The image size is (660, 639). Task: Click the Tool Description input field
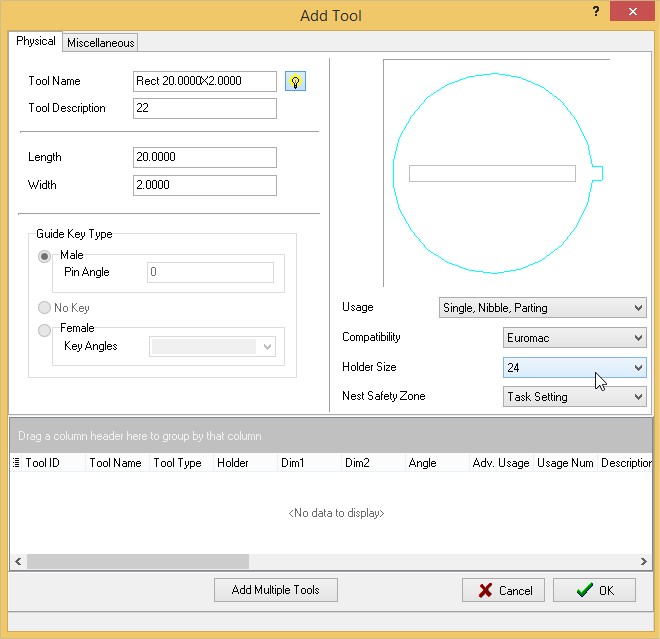pyautogui.click(x=204, y=108)
